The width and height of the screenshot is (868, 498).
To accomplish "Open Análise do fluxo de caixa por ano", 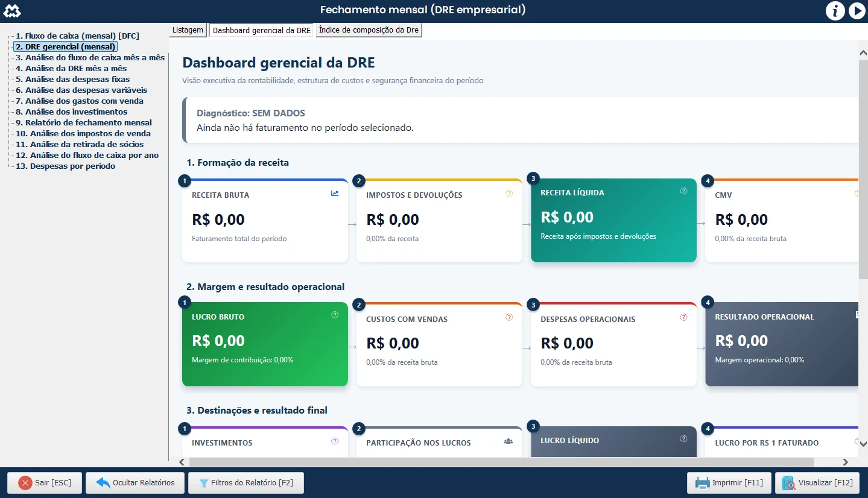I will [x=87, y=156].
